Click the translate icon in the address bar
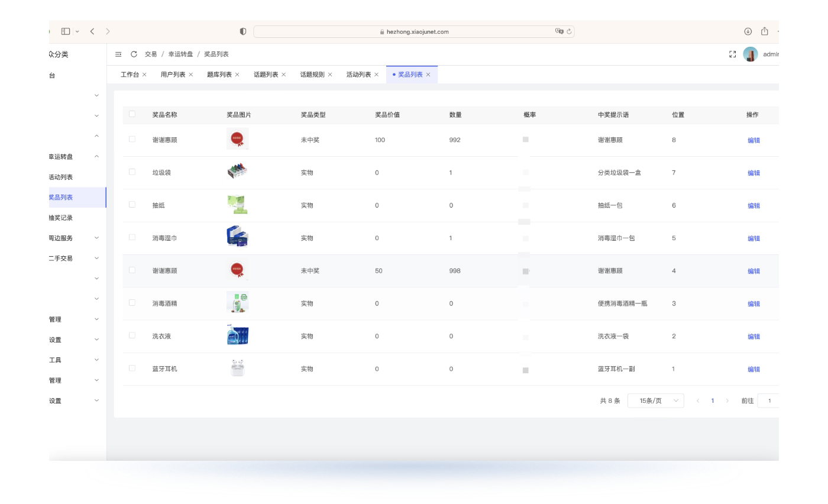Screen dimensions: 828x504 (x=559, y=31)
